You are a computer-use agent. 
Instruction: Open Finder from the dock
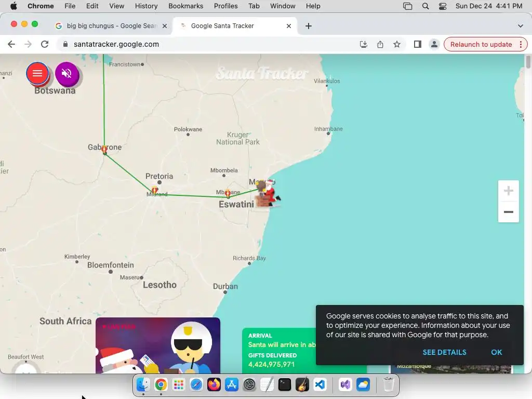coord(143,385)
